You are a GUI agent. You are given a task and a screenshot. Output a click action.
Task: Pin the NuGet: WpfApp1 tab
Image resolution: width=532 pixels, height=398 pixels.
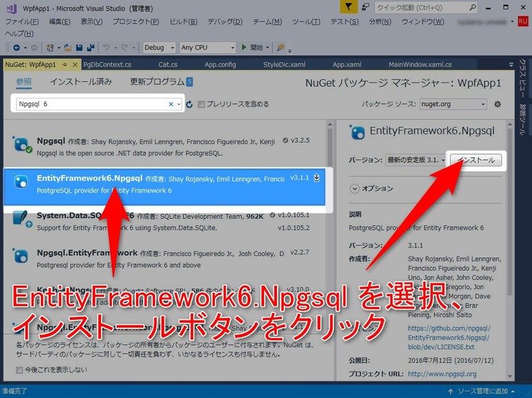pos(65,65)
